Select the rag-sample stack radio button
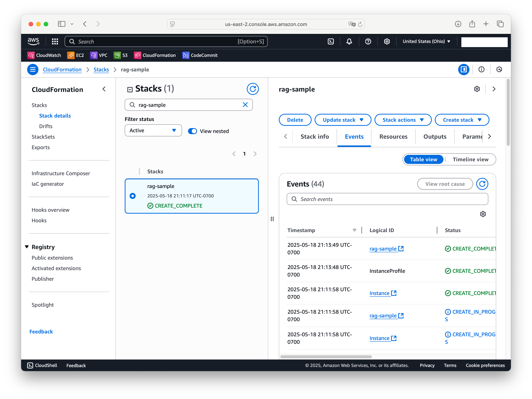This screenshot has width=532, height=399. [132, 196]
